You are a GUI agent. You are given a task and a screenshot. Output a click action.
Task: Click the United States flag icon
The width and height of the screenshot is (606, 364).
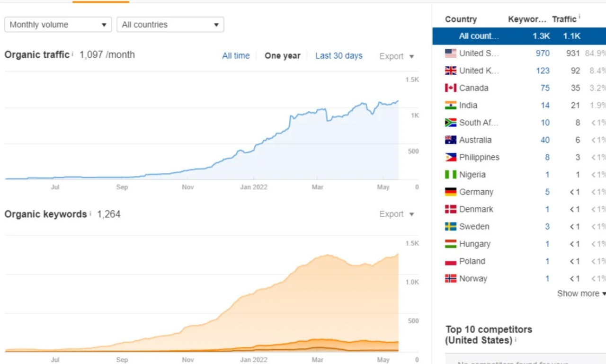450,53
